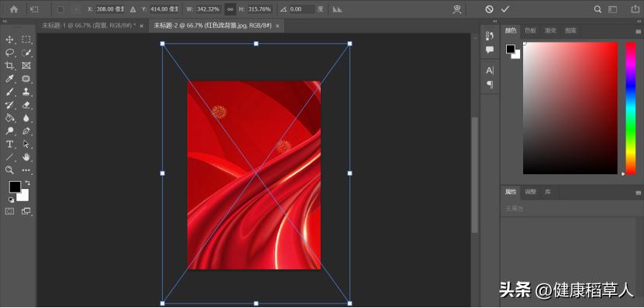
Task: Open the 渐变 panel tab
Action: (550, 30)
